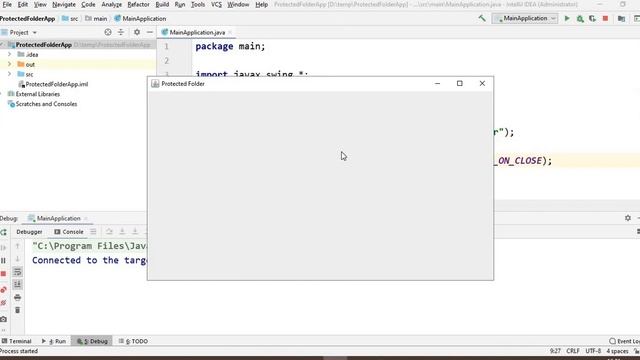This screenshot has width=640, height=360.
Task: Run MainApplication with the green play icon
Action: point(567,18)
